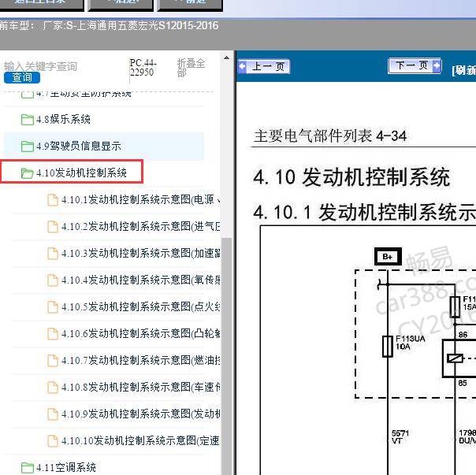Click the 主要电气部件列表 4-34 heading

point(330,136)
